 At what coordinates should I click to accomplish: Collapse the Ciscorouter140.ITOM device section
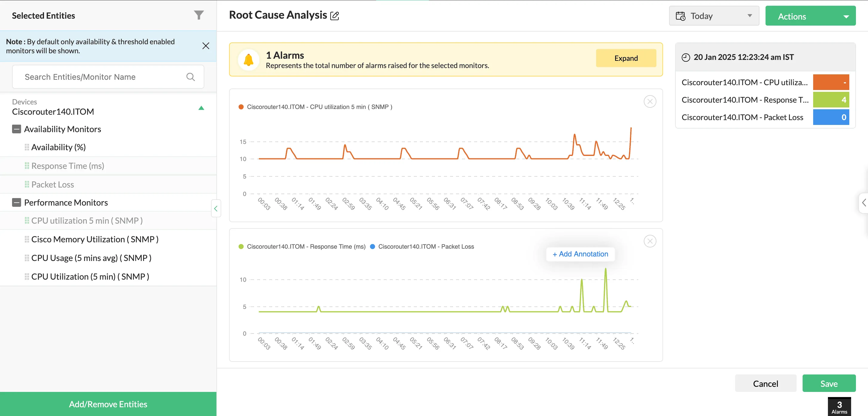pos(201,108)
